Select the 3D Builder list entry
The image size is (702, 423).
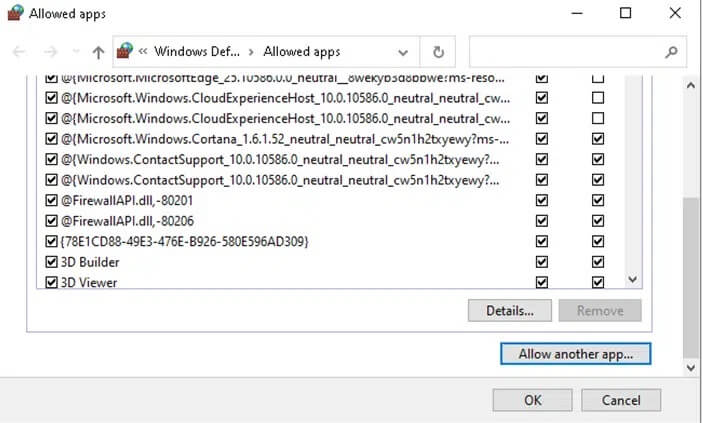tap(90, 262)
